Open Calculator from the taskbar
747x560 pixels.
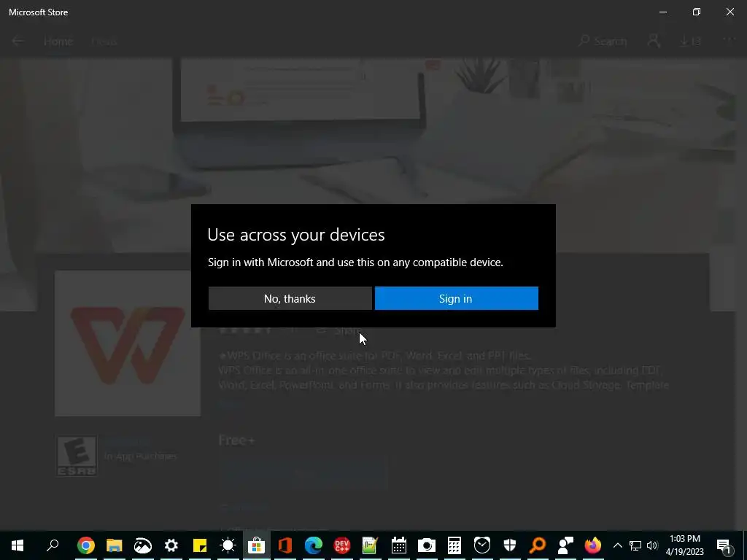point(454,545)
